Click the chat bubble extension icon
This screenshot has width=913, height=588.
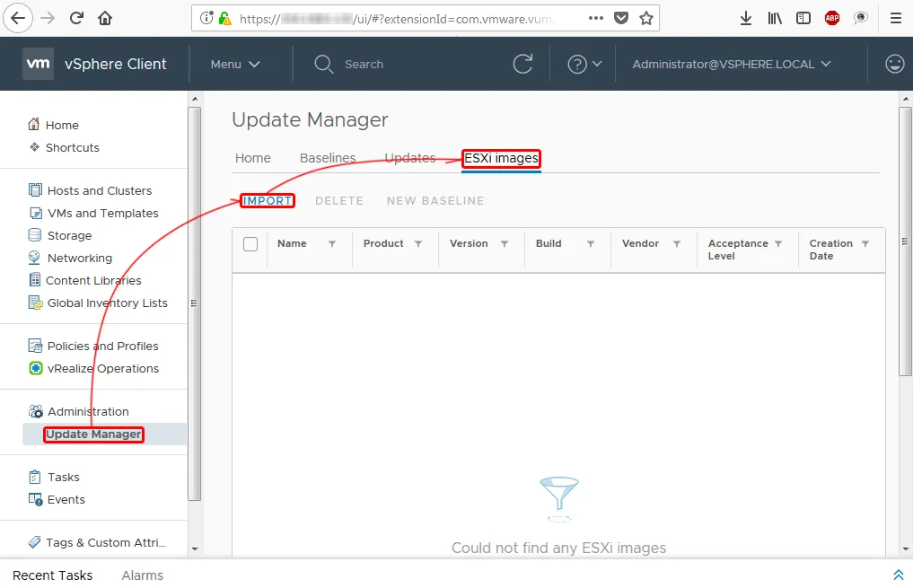[x=861, y=18]
